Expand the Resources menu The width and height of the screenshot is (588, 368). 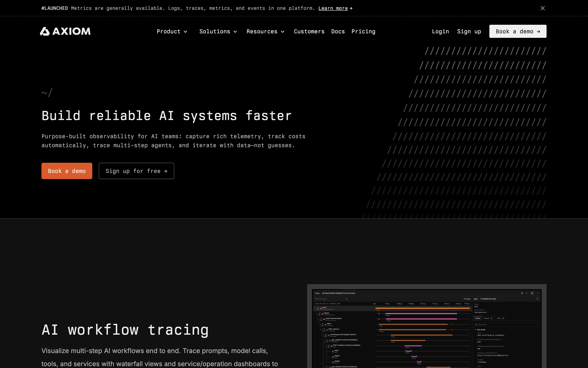point(266,31)
